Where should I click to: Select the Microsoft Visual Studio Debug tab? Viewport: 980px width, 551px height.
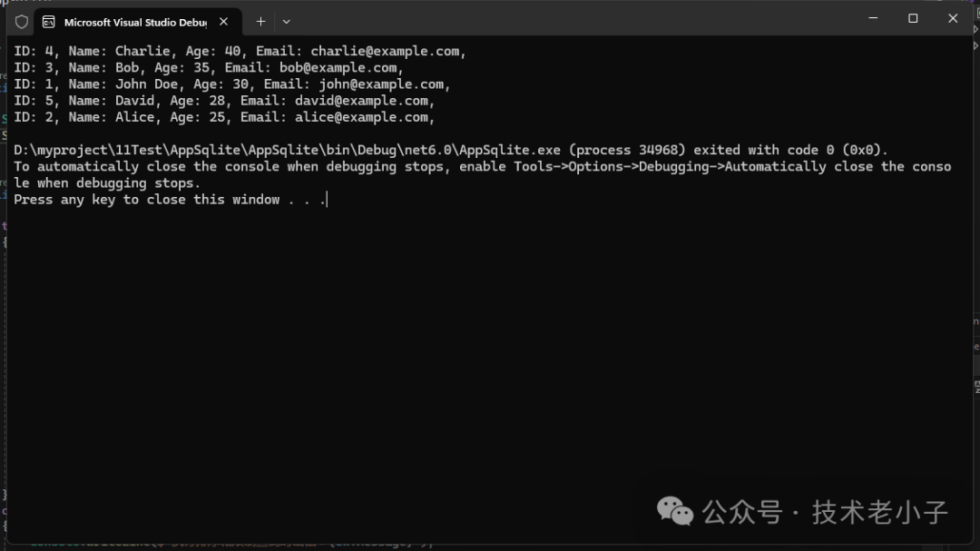point(134,22)
